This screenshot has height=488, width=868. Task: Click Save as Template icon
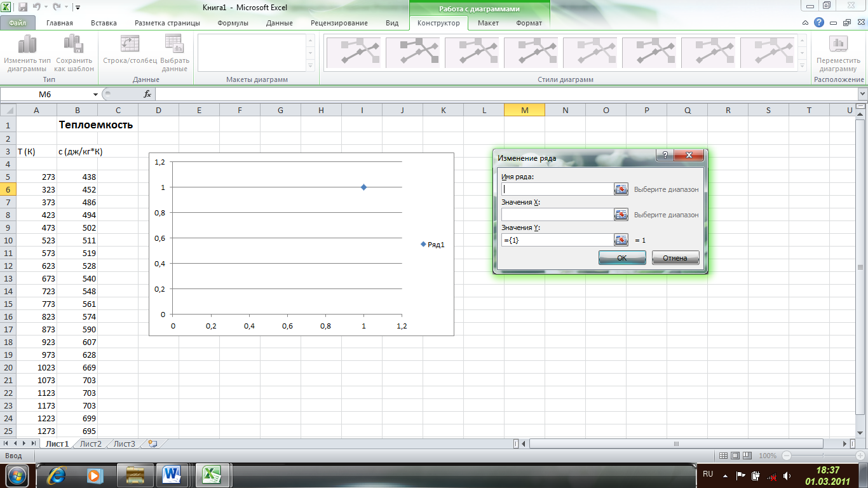click(x=74, y=44)
